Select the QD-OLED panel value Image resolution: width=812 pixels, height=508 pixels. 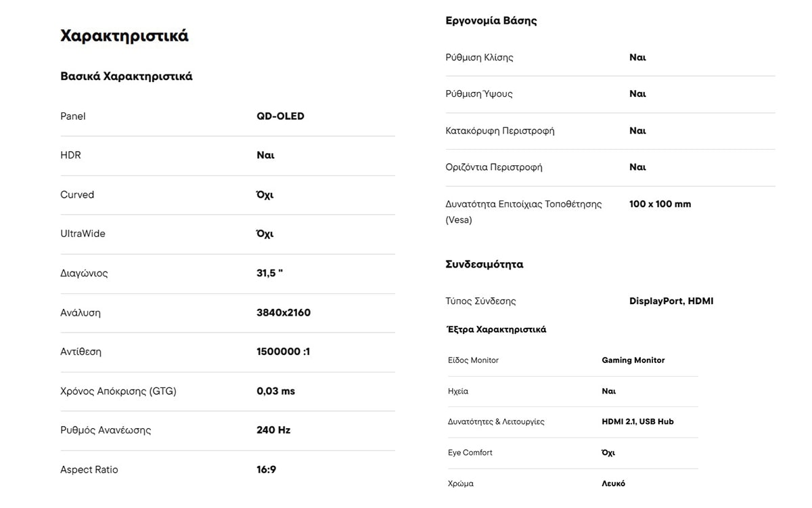point(280,117)
